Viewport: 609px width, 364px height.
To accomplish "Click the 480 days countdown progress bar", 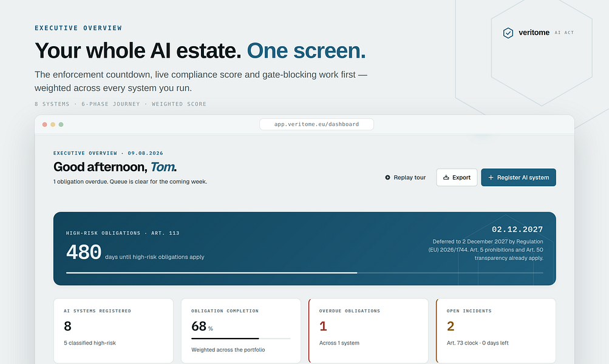I will coord(305,273).
